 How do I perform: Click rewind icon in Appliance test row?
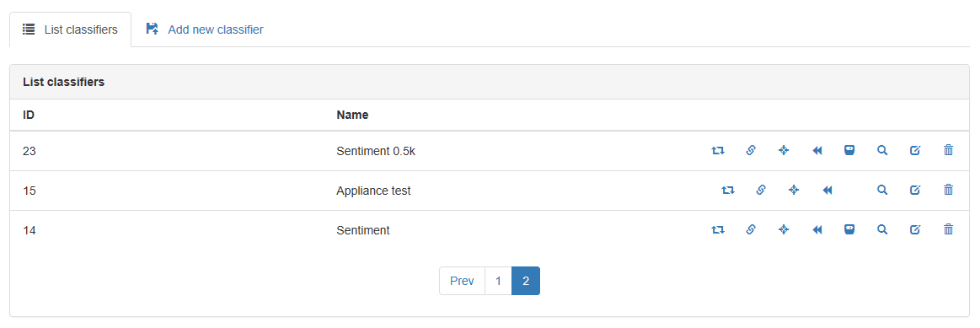click(827, 191)
